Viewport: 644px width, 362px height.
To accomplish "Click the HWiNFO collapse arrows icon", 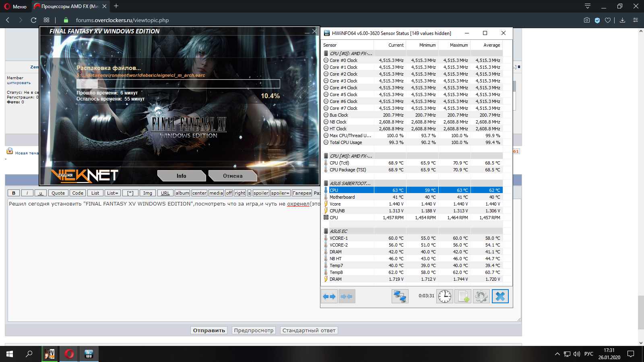I will (x=347, y=296).
